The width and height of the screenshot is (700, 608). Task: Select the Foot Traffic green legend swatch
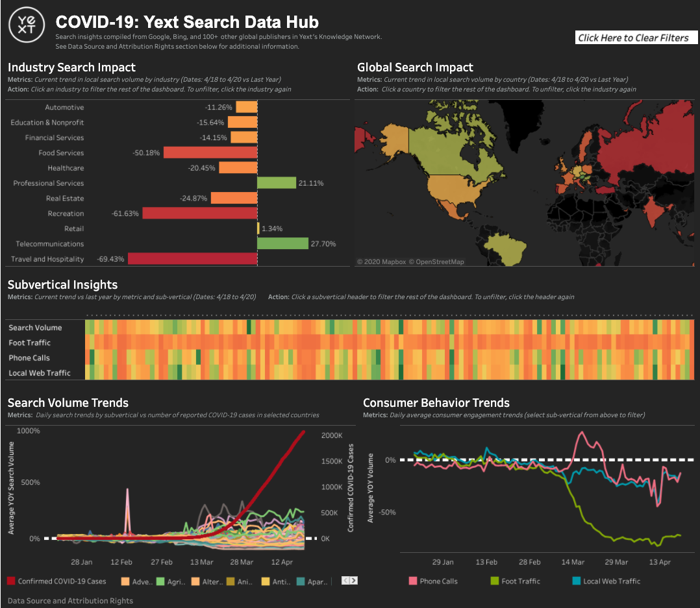point(494,581)
